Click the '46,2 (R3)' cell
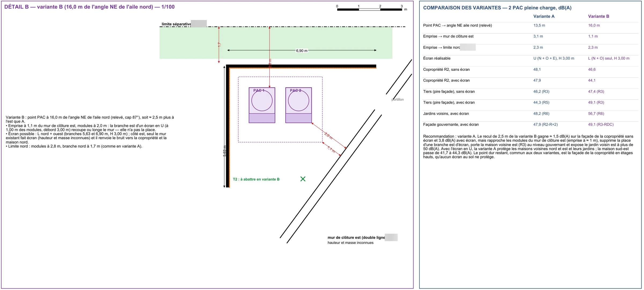Image resolution: width=644 pixels, height=290 pixels. 541,91
